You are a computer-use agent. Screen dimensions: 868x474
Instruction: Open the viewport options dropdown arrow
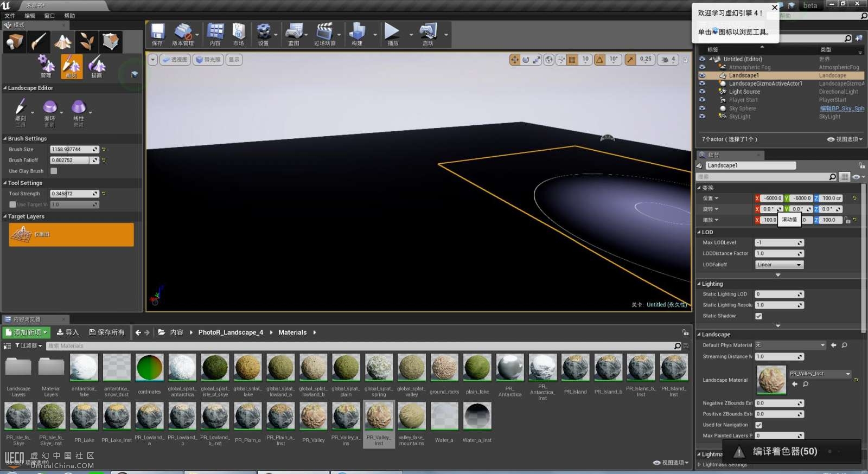tap(153, 60)
